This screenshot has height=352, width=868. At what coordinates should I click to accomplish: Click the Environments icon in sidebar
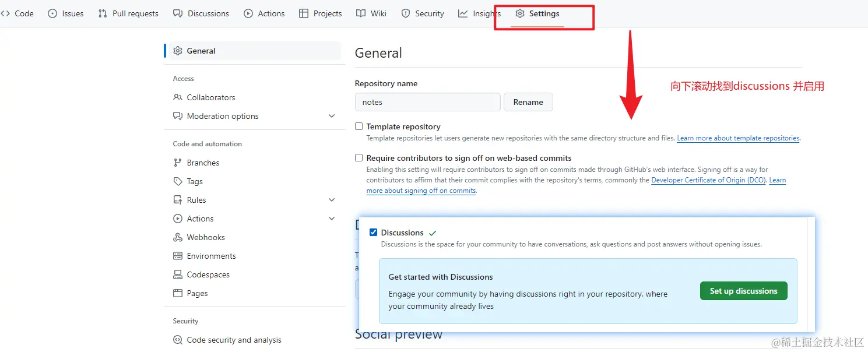(x=178, y=256)
